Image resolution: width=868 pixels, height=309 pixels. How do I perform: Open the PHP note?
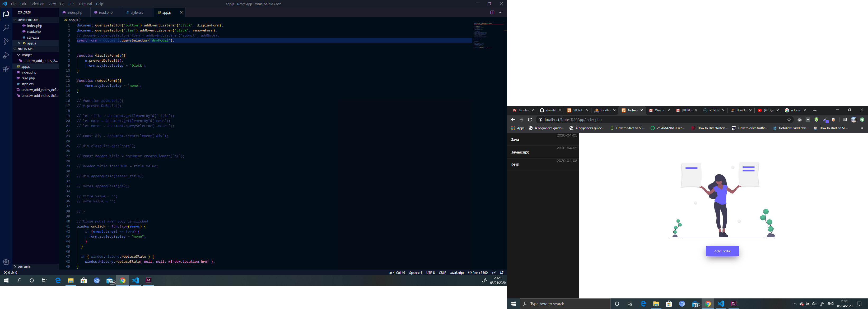[x=543, y=165]
